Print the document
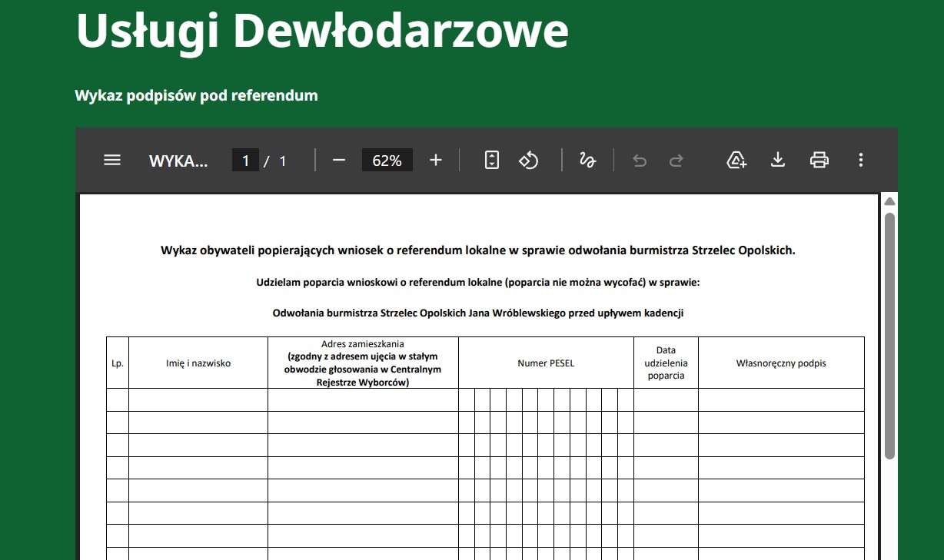The width and height of the screenshot is (944, 560). click(x=819, y=160)
